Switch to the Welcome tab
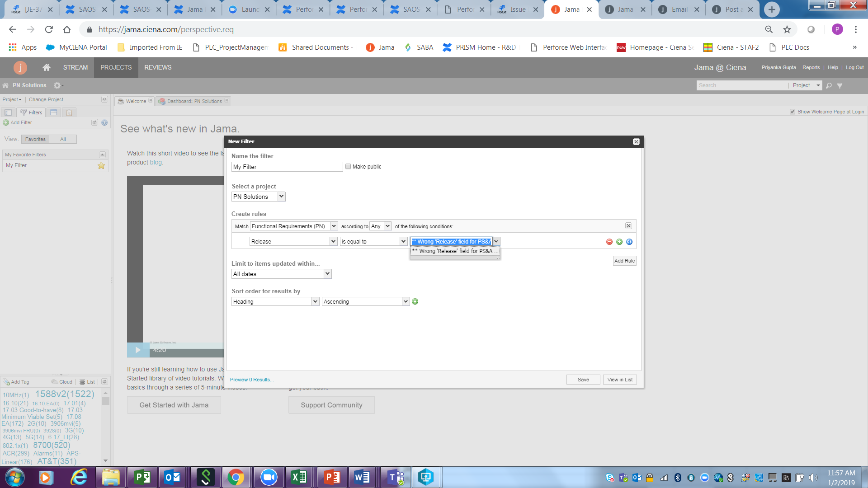The width and height of the screenshot is (868, 488). (x=136, y=101)
